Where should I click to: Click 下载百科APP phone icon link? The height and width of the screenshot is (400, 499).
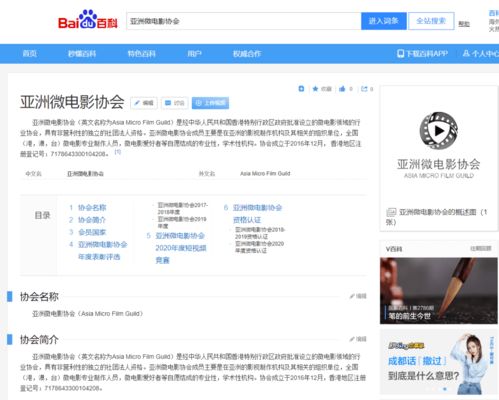point(422,54)
